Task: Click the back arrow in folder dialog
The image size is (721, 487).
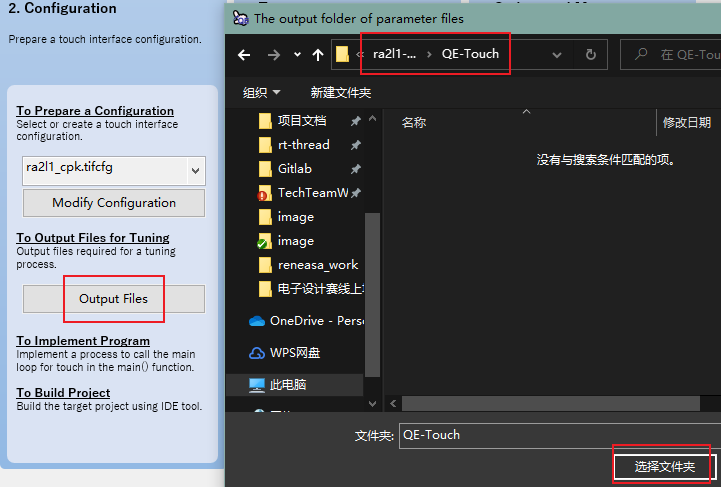Action: click(x=245, y=55)
